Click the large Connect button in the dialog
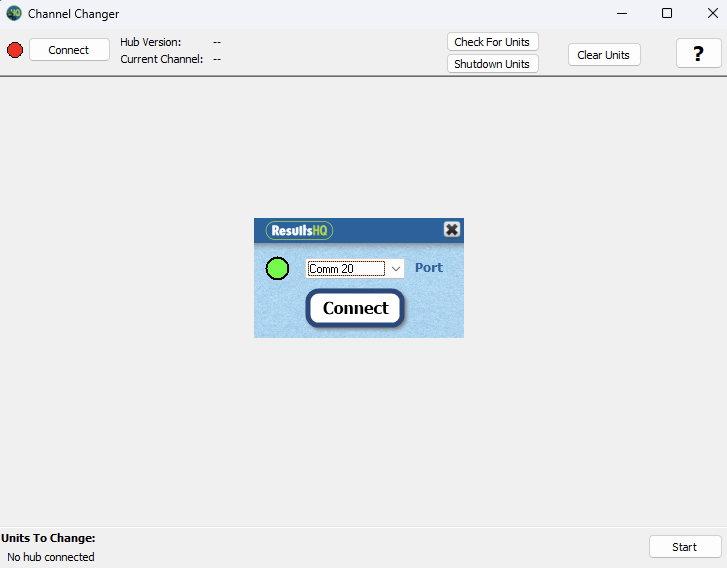 [x=355, y=308]
